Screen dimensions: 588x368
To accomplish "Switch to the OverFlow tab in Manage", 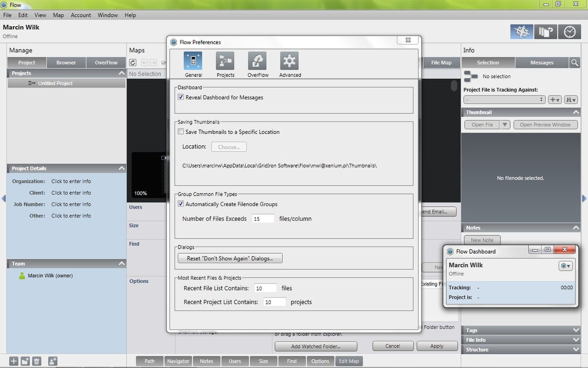I will click(106, 63).
